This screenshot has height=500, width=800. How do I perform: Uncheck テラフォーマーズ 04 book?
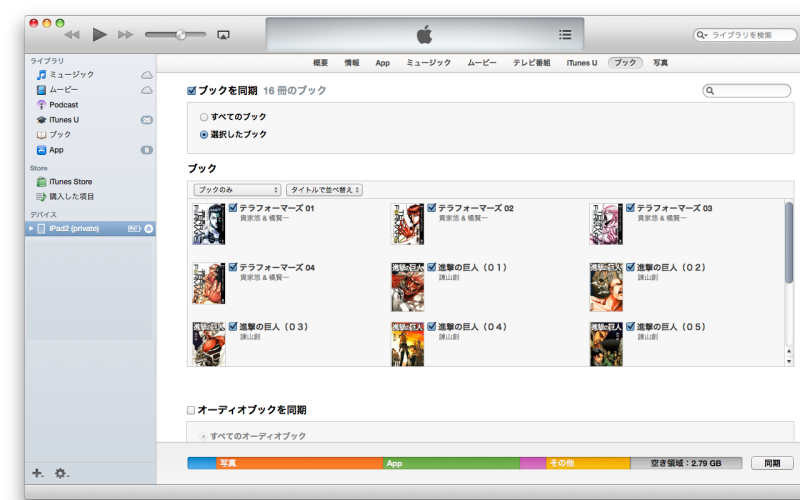click(x=233, y=267)
